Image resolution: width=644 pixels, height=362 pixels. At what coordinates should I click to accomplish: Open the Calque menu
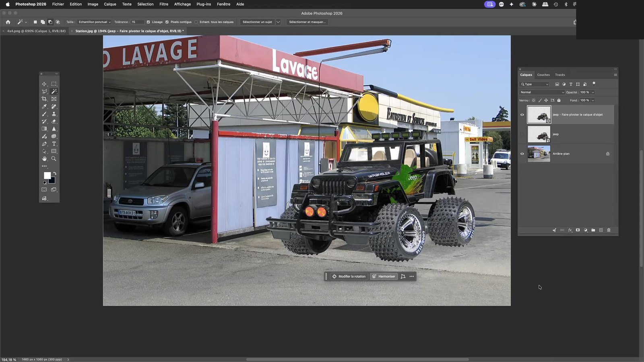(x=110, y=4)
